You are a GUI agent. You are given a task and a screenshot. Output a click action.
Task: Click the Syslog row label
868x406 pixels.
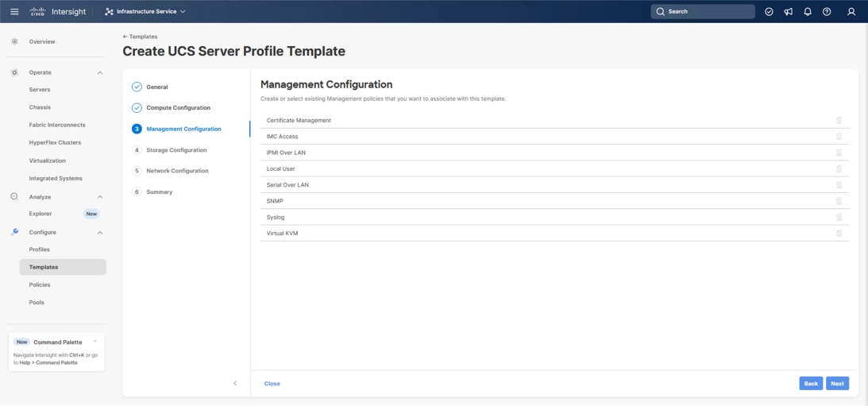coord(276,217)
